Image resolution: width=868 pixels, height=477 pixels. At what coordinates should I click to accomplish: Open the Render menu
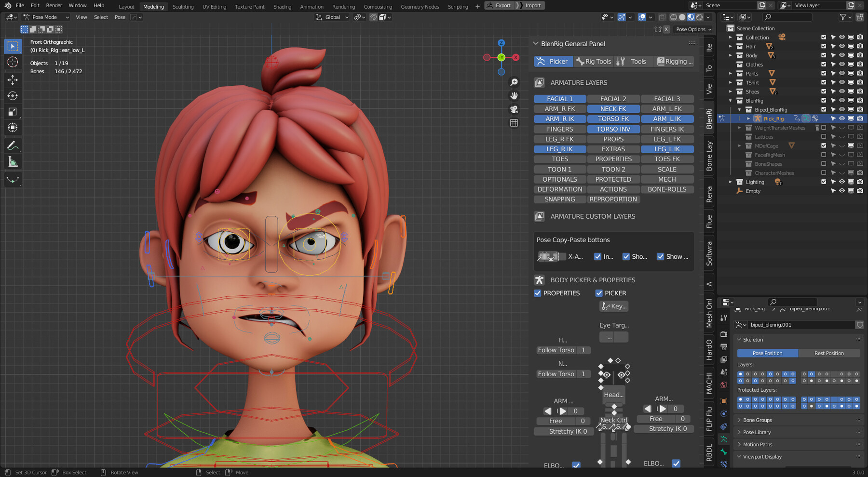[x=54, y=5]
